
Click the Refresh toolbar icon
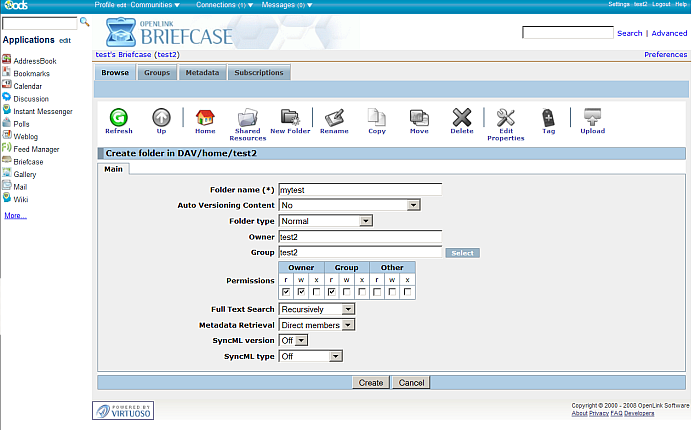point(118,118)
